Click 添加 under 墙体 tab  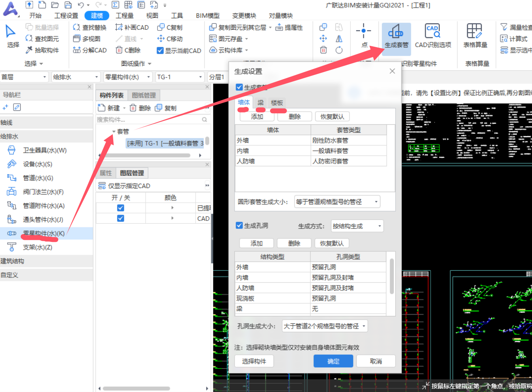pyautogui.click(x=257, y=117)
